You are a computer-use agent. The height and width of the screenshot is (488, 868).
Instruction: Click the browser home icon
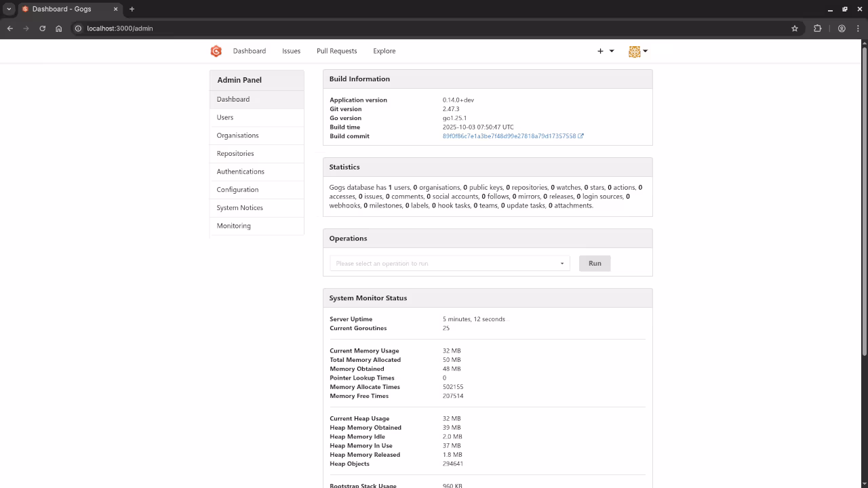point(59,28)
